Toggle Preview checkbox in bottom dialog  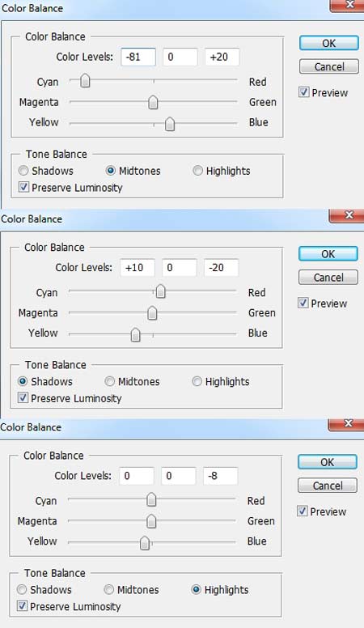pos(302,511)
